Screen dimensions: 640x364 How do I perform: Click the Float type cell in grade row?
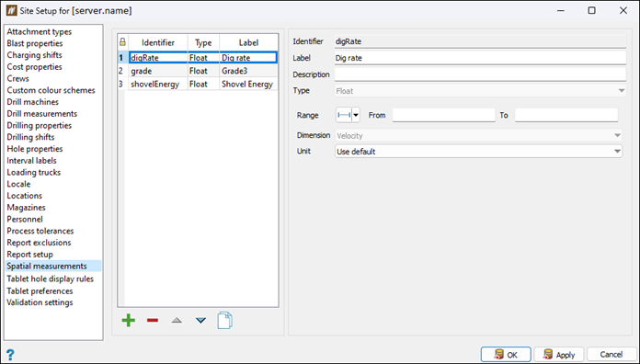(203, 71)
